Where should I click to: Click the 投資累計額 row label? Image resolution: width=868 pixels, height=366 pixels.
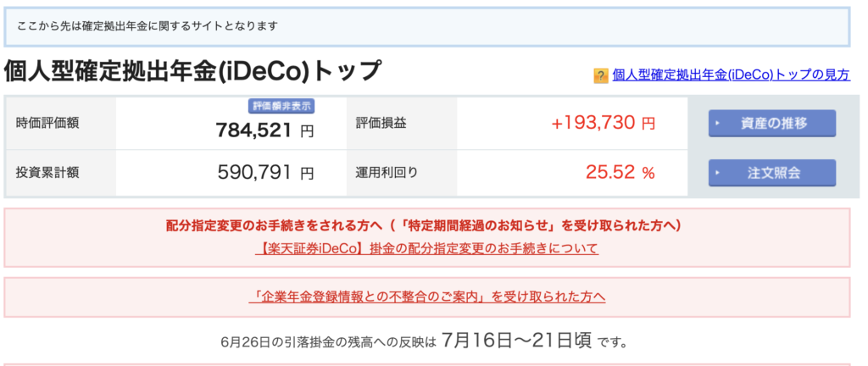(47, 173)
